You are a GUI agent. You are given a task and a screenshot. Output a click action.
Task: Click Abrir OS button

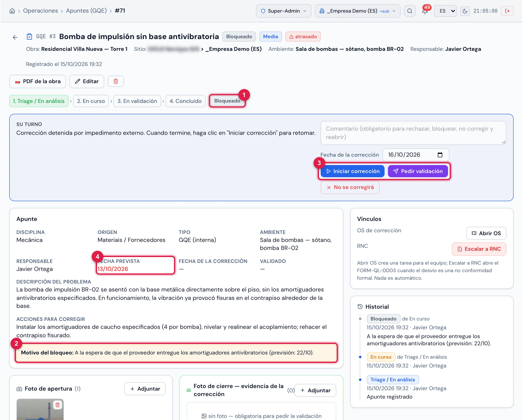pos(486,233)
